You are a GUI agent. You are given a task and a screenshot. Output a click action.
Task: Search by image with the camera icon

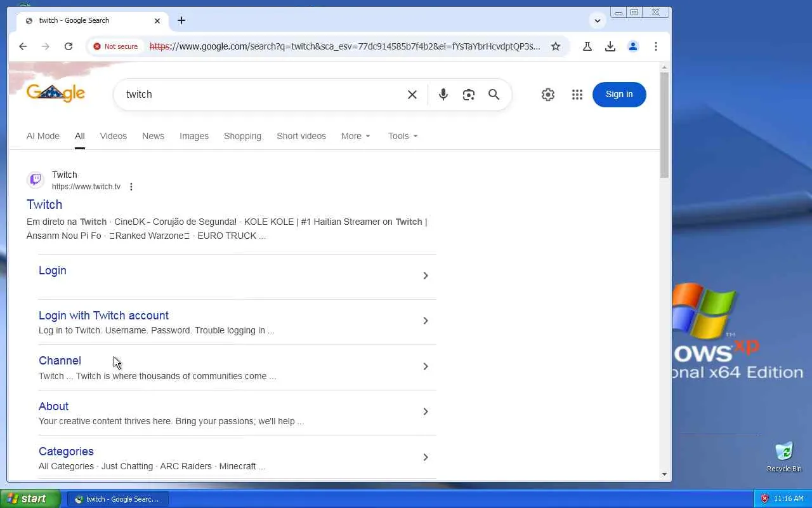[x=469, y=95]
